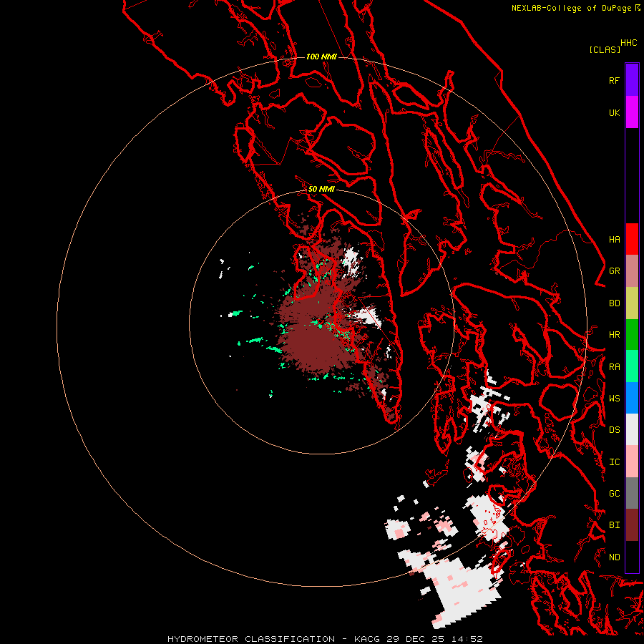The height and width of the screenshot is (644, 644).
Task: Click the NEXLAB-College of DuPage credit text
Action: click(x=571, y=8)
